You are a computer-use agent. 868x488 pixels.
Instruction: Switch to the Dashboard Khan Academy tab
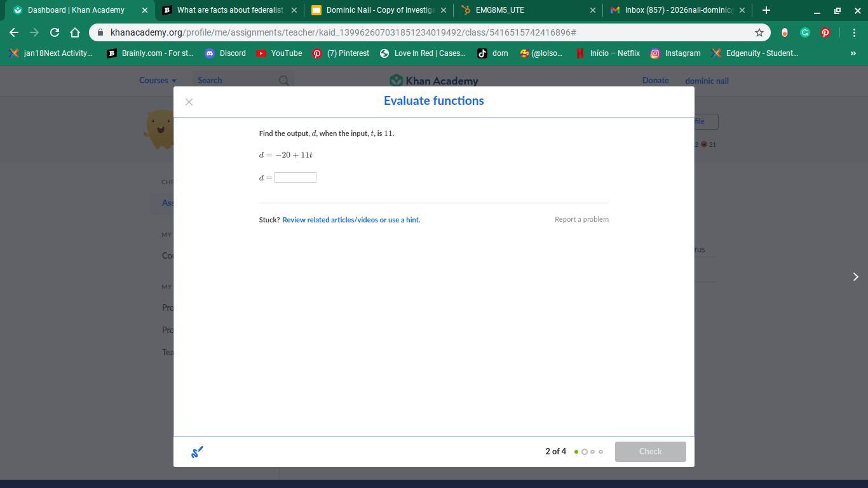click(76, 10)
